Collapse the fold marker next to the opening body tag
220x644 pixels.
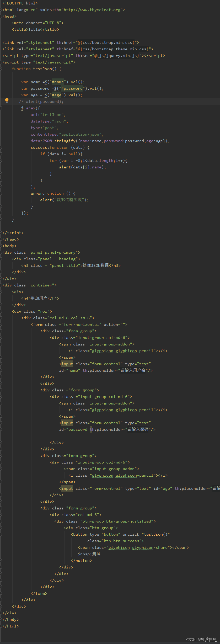click(1, 246)
